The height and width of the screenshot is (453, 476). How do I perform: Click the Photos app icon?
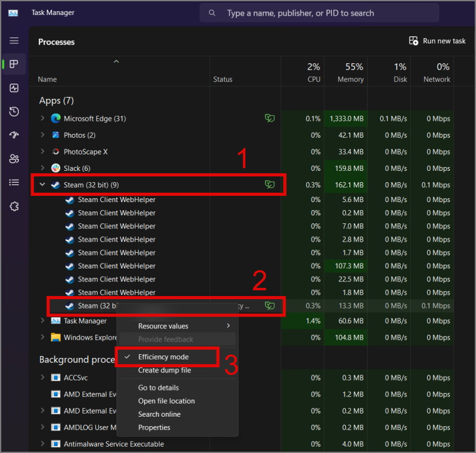(x=56, y=135)
